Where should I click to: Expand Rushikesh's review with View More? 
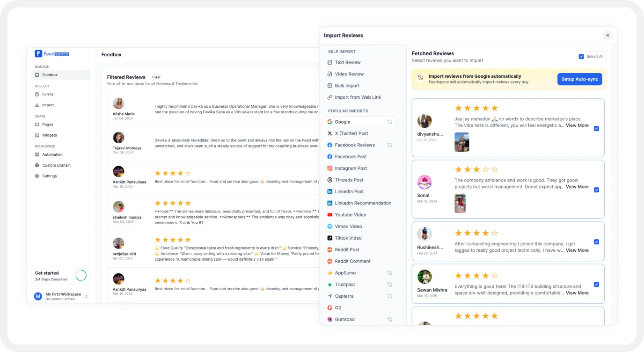(577, 250)
